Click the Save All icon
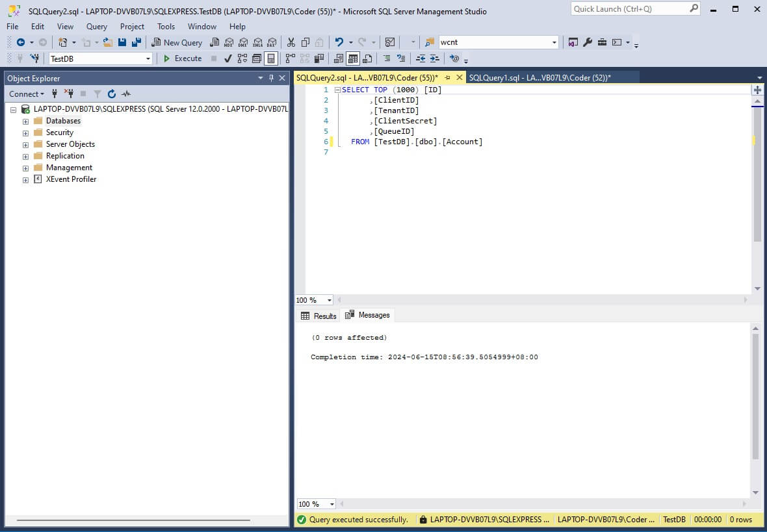This screenshot has width=767, height=532. [136, 42]
